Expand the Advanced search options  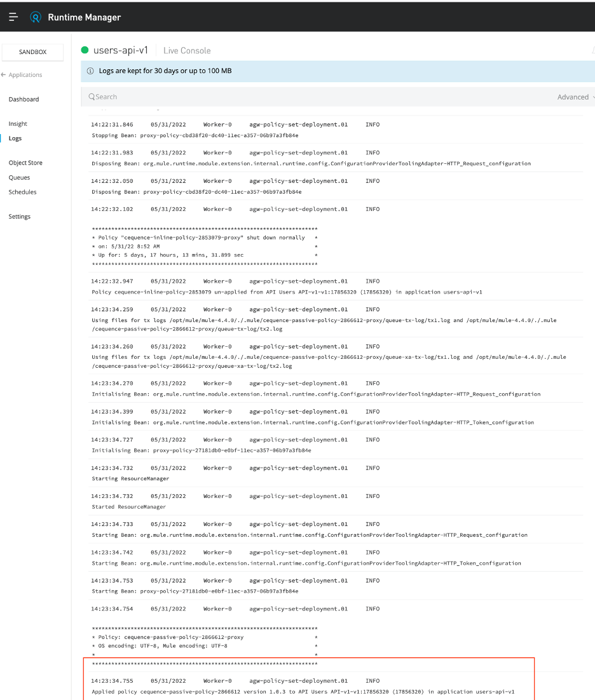point(575,97)
